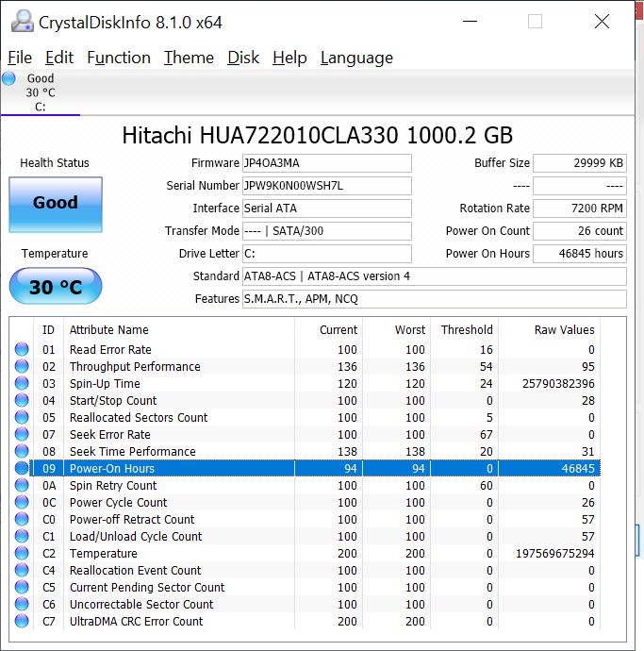Minimize the CrystalDiskInfo window
Viewport: 644px width, 651px height.
click(x=470, y=21)
